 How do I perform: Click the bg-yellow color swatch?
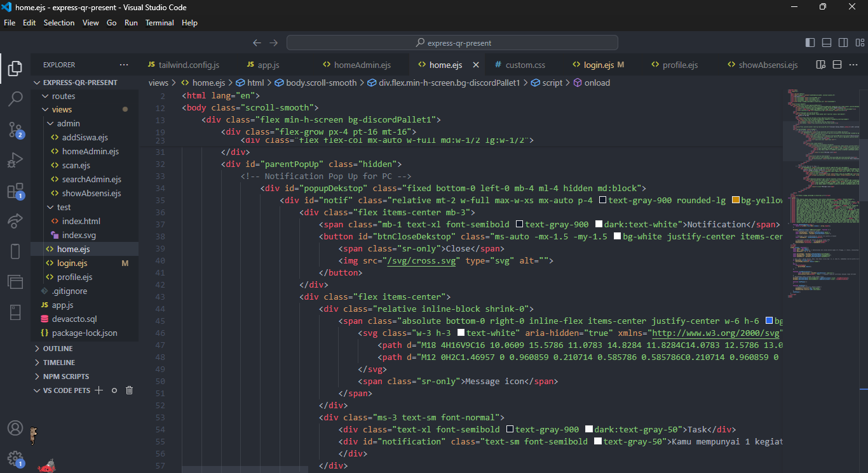[735, 201]
